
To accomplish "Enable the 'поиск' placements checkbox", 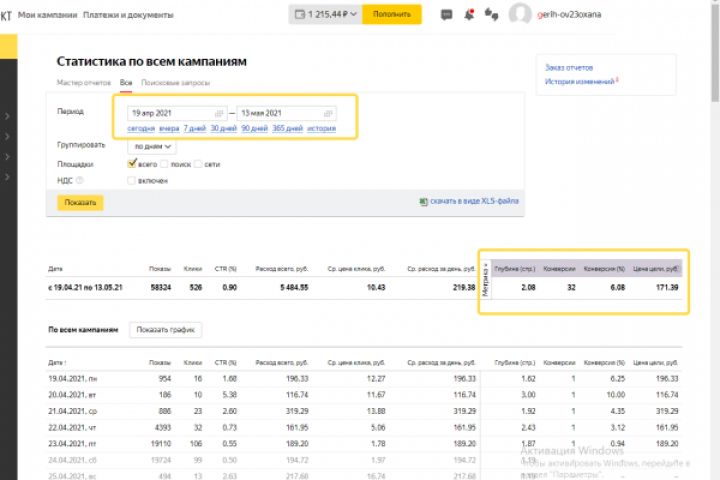I will (x=164, y=164).
